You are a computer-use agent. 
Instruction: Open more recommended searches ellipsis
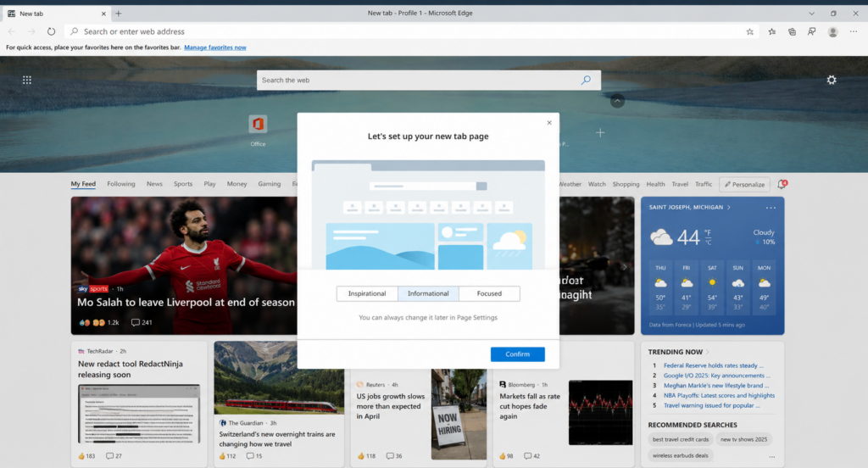pyautogui.click(x=771, y=456)
